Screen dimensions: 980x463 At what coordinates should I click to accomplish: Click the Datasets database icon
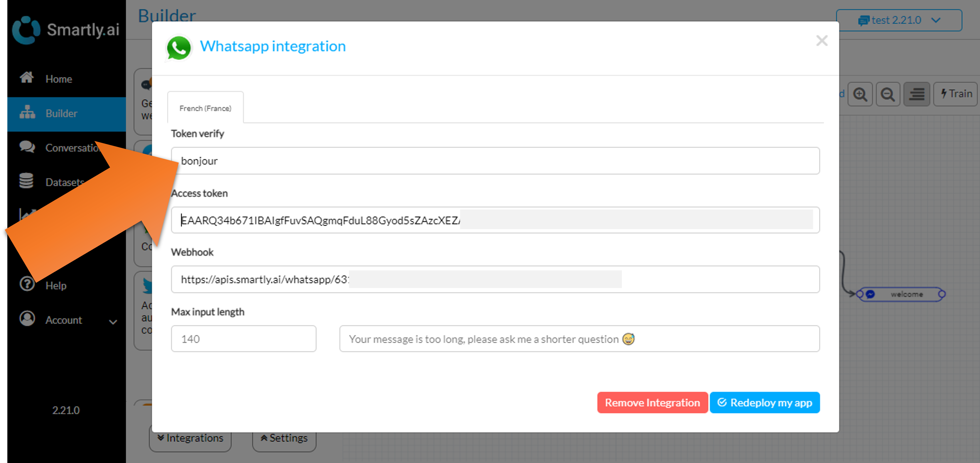pyautogui.click(x=26, y=181)
